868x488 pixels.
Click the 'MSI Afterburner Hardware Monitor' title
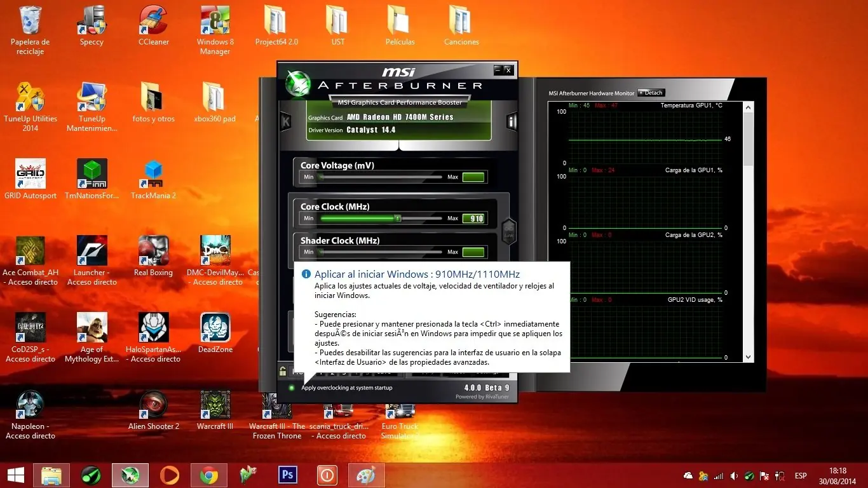click(592, 93)
